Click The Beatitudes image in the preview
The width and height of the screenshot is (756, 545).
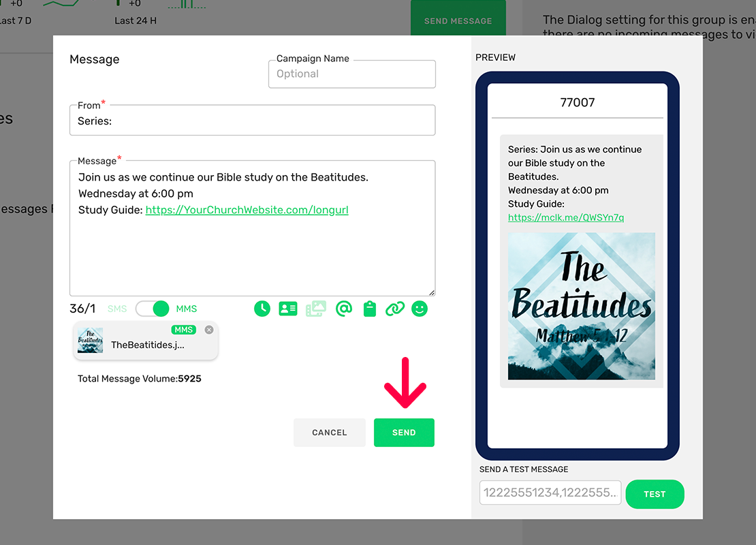[581, 307]
